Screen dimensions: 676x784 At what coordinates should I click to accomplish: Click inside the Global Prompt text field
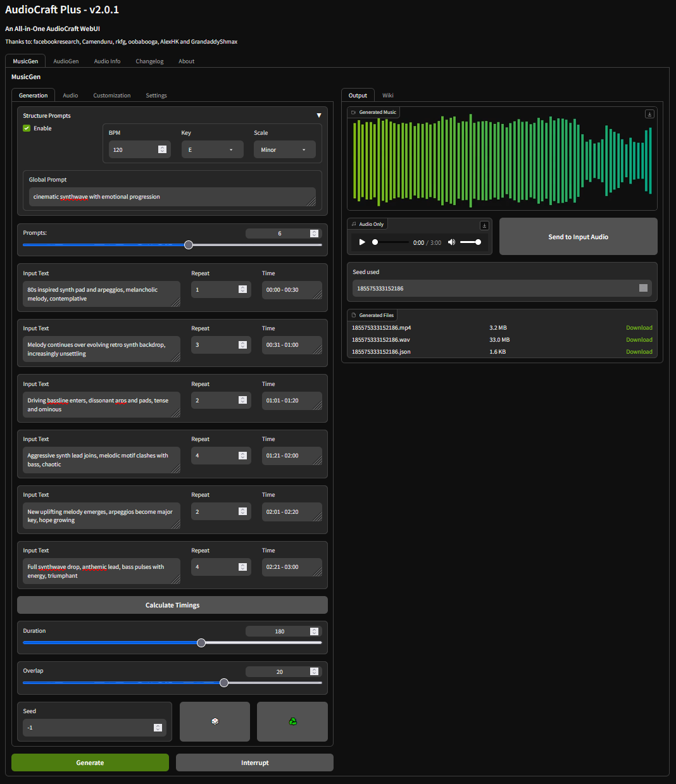(172, 197)
